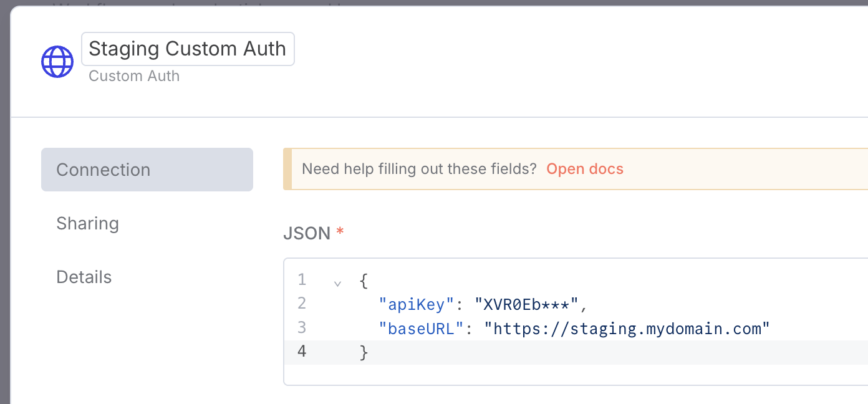Place cursor after the closing brace
The height and width of the screenshot is (404, 868).
click(369, 352)
